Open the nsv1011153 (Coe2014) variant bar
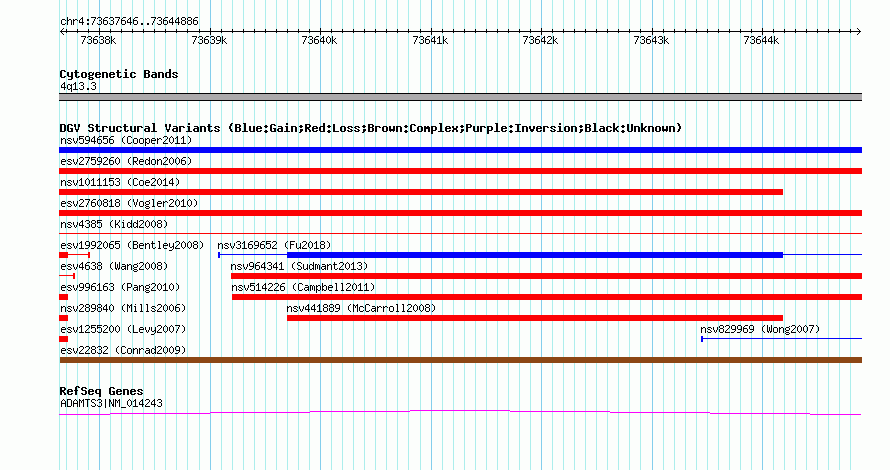Screen dimensions: 890x470 click(x=421, y=192)
